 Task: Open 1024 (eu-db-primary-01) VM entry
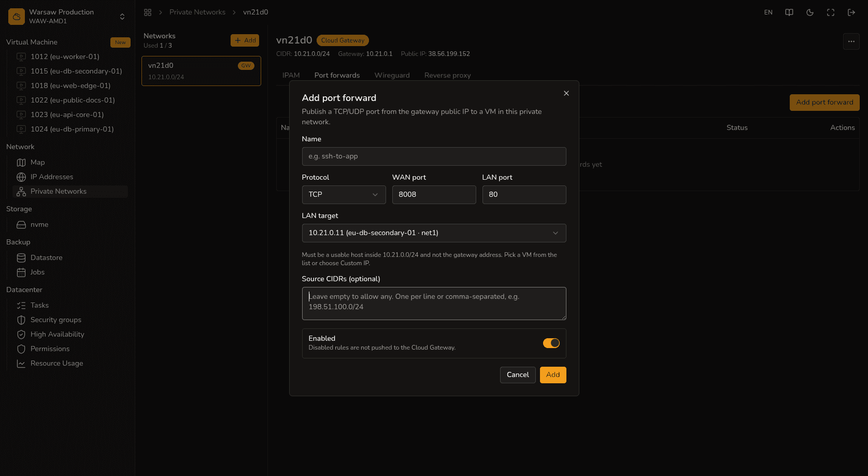pos(72,129)
